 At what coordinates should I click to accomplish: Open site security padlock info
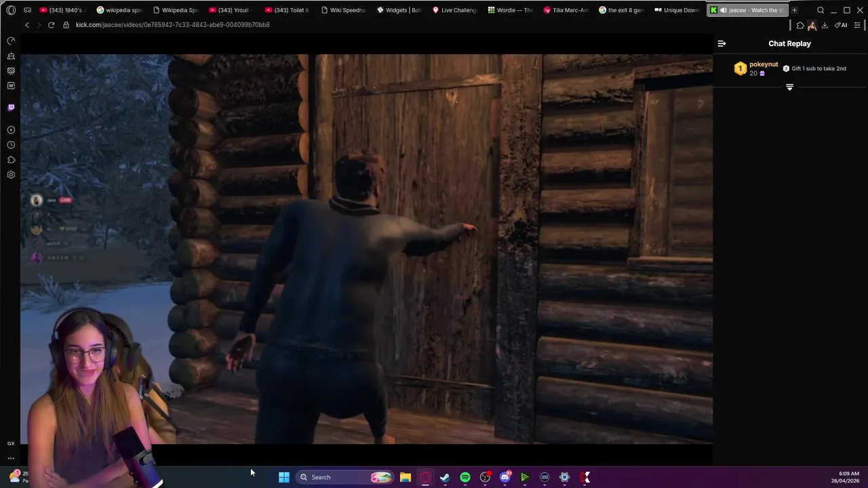coord(66,25)
